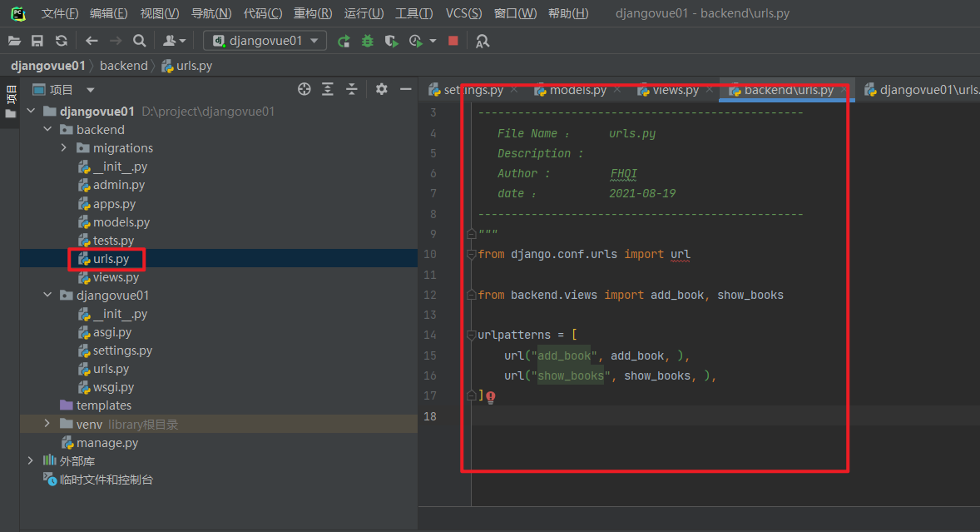This screenshot has width=980, height=532.
Task: Open the 窗口(W) menu
Action: [515, 13]
